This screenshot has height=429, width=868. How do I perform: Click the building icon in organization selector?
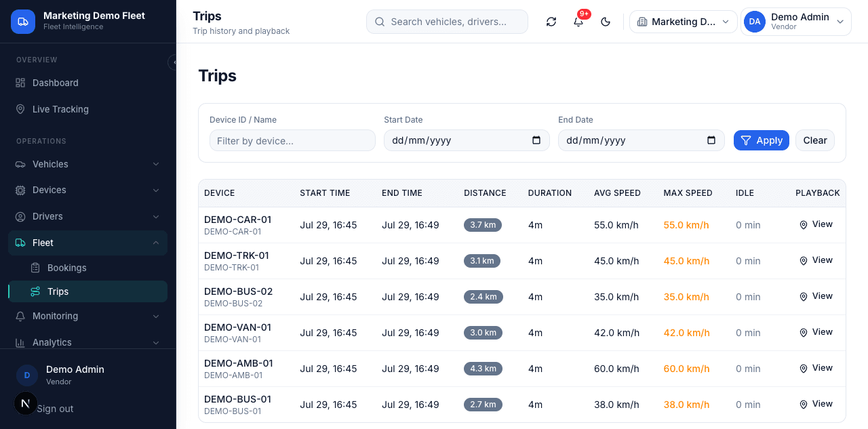click(642, 22)
